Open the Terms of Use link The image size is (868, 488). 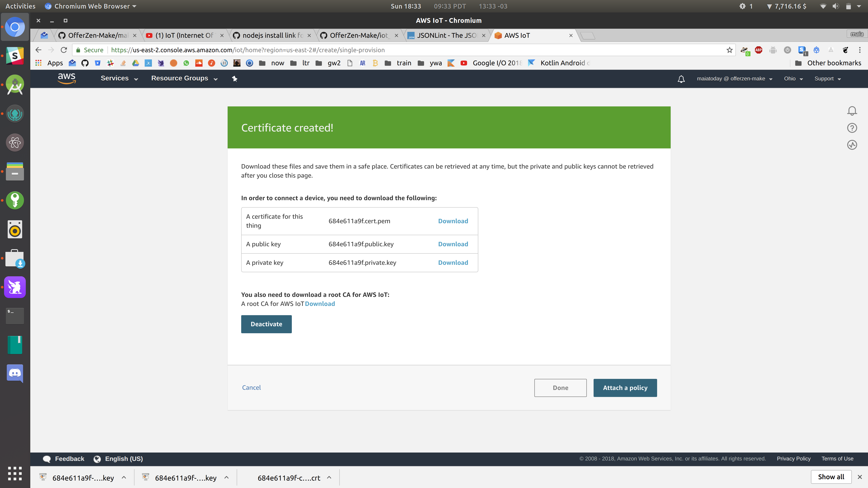point(837,459)
